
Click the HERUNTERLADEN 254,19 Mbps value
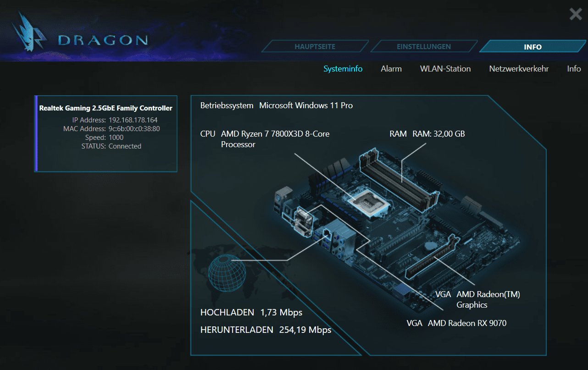point(305,330)
